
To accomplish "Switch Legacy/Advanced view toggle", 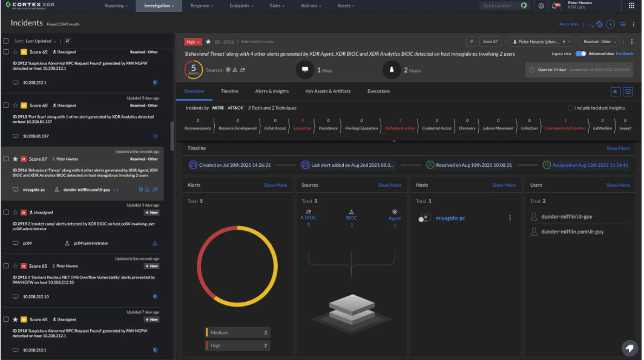I will click(581, 53).
